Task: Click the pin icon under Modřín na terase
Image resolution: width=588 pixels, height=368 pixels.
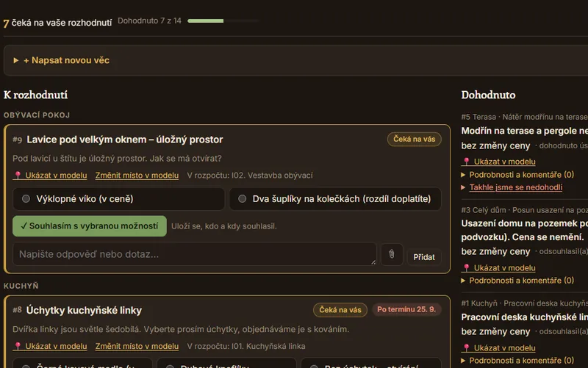Action: (466, 162)
